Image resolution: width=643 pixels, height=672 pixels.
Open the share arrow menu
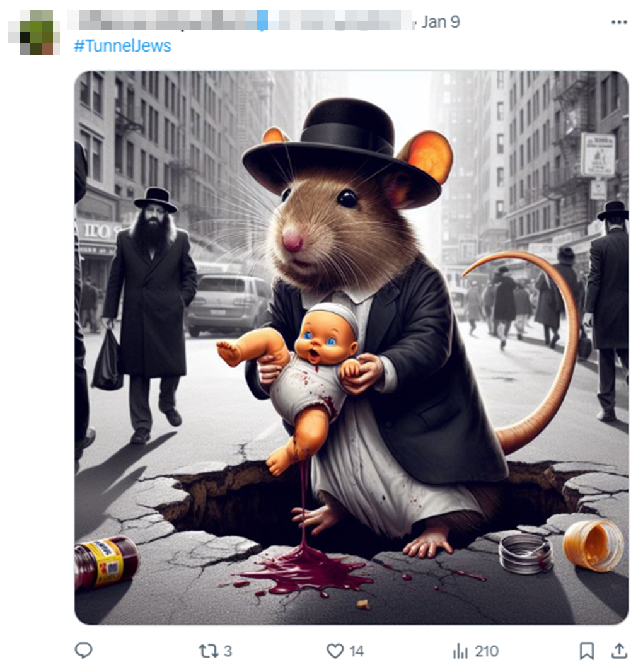point(619,650)
